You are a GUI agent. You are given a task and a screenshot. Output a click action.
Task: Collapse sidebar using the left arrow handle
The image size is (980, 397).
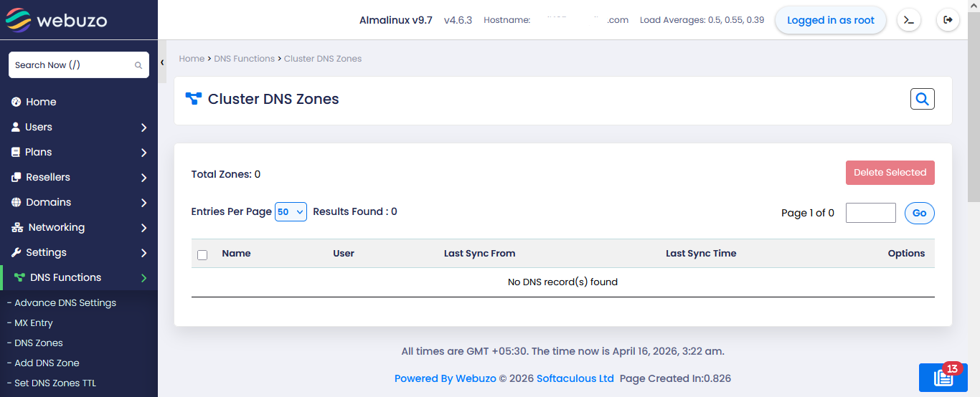(162, 63)
